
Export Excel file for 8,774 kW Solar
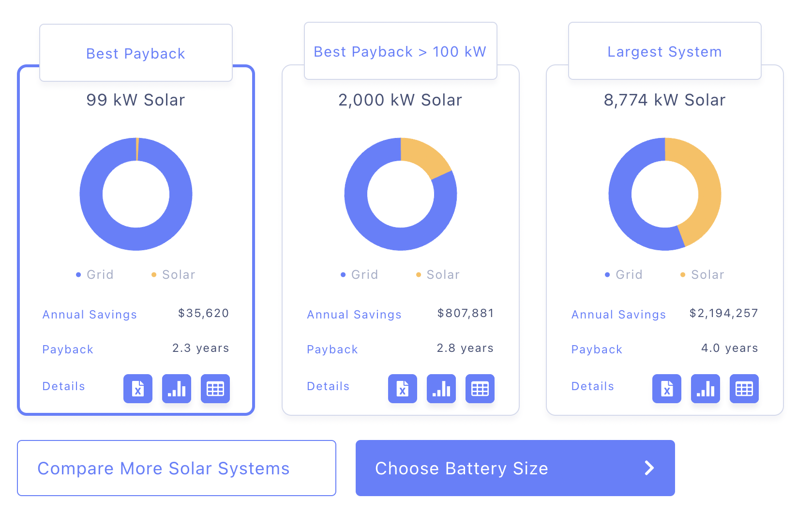667,389
